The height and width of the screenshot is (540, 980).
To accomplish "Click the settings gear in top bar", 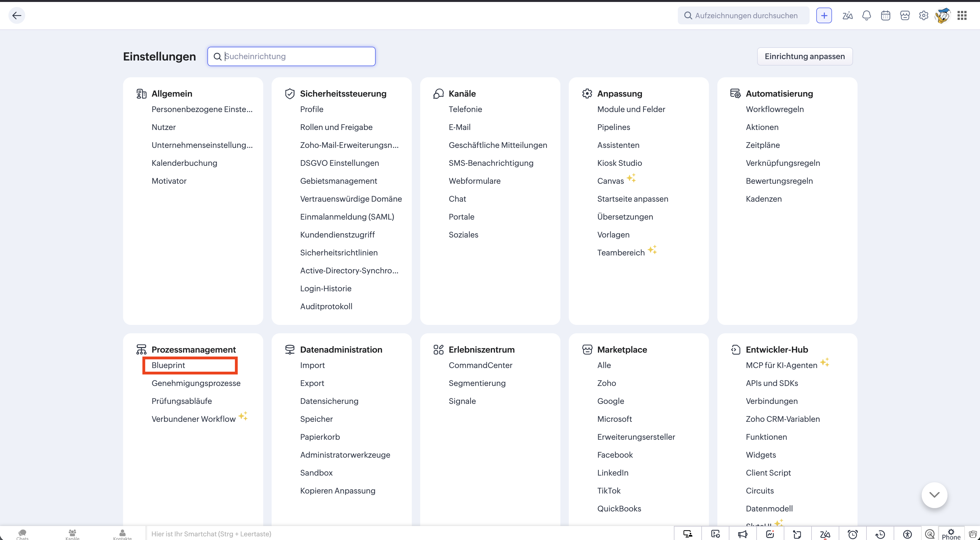I will click(x=924, y=16).
